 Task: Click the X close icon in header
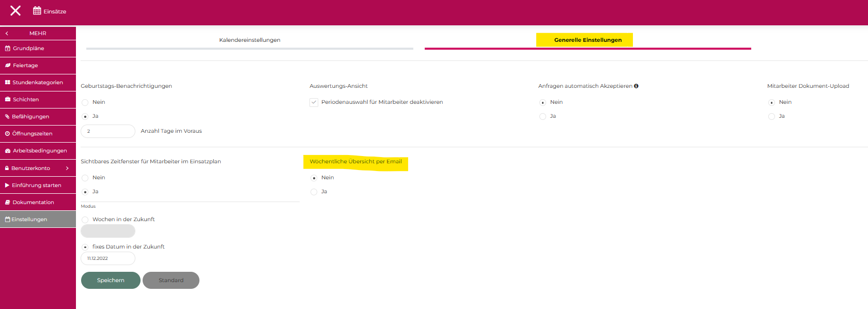click(x=16, y=11)
